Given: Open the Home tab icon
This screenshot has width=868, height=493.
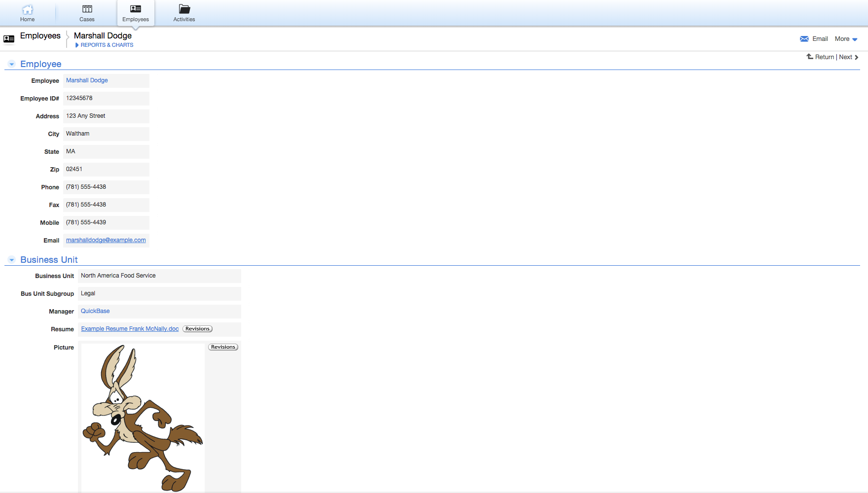Looking at the screenshot, I should (x=28, y=9).
